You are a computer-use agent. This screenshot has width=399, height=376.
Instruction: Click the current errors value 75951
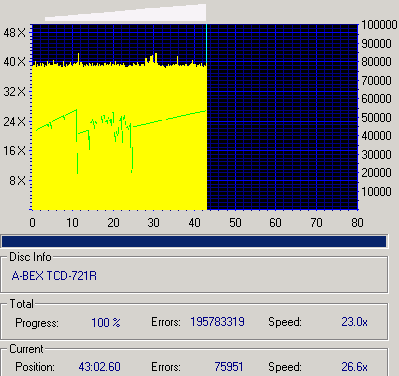229,367
